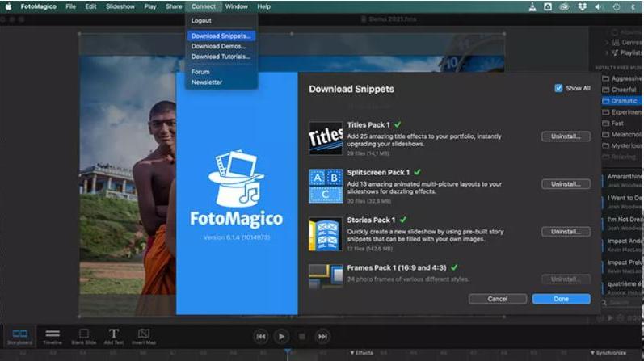Toggle the Show All checkbox
This screenshot has height=361, width=644.
point(558,88)
